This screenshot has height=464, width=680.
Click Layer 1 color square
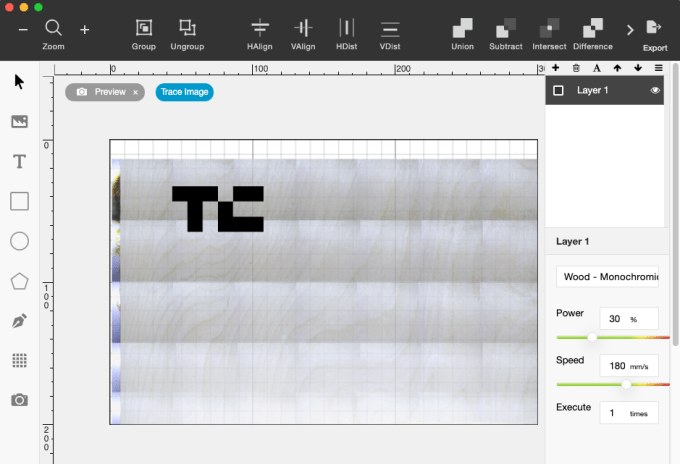point(559,90)
